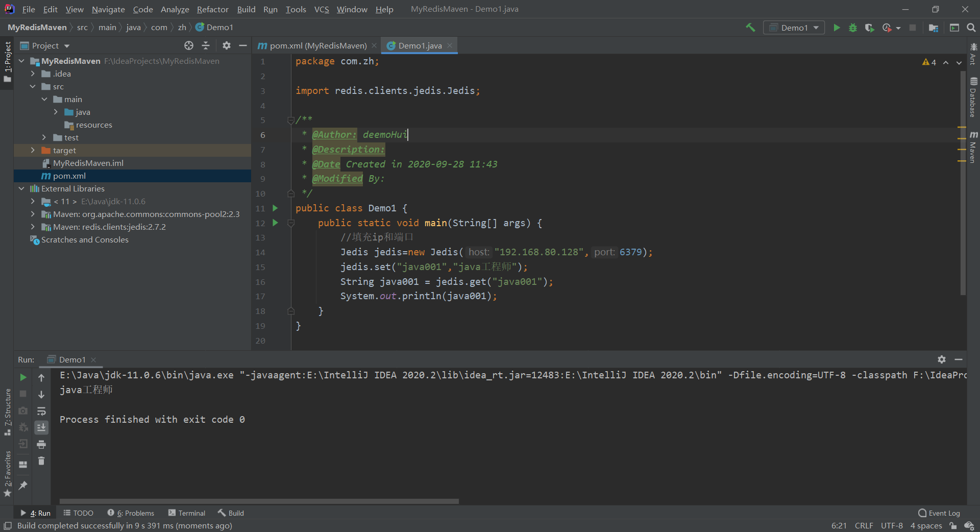Toggle the Favorites tool window
The image size is (980, 532).
point(7,473)
